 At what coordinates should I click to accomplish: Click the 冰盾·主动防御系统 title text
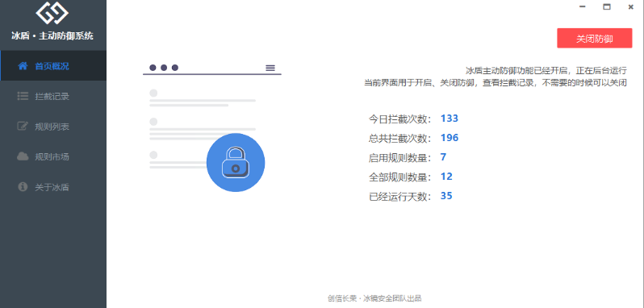click(52, 36)
